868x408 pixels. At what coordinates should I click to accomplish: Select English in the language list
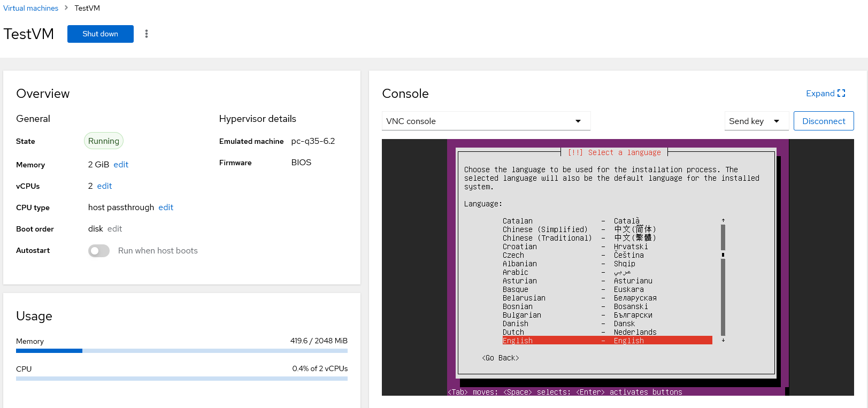pos(606,341)
